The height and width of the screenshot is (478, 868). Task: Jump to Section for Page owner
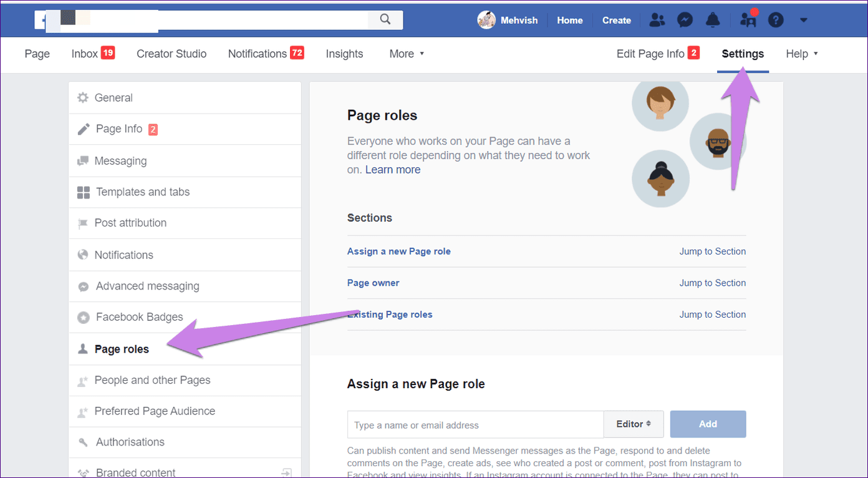click(x=713, y=283)
